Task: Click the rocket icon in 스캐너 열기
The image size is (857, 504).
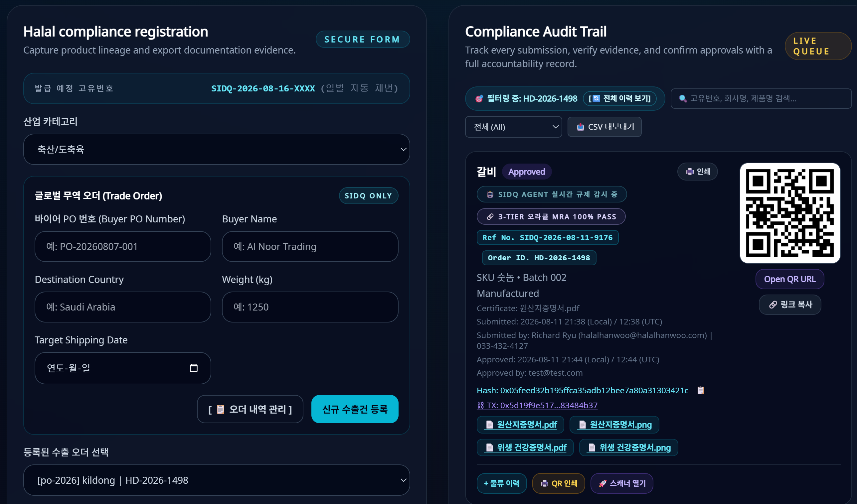Action: pyautogui.click(x=602, y=483)
